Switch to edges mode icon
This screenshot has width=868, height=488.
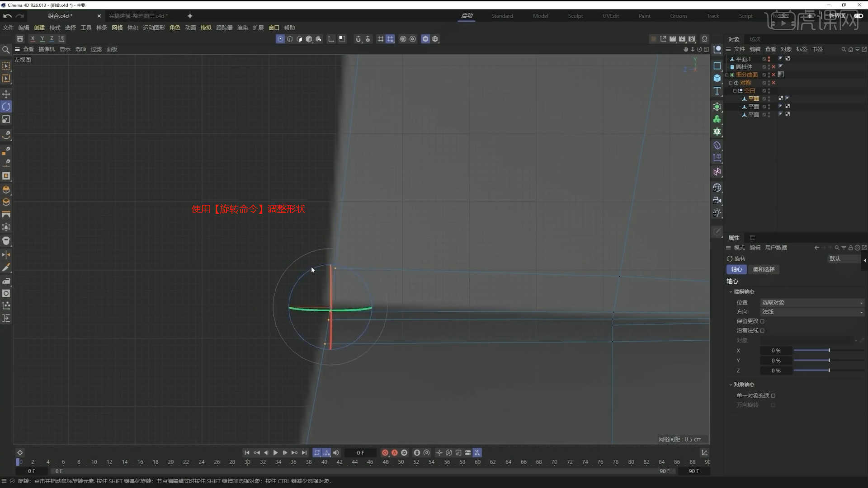click(x=290, y=39)
